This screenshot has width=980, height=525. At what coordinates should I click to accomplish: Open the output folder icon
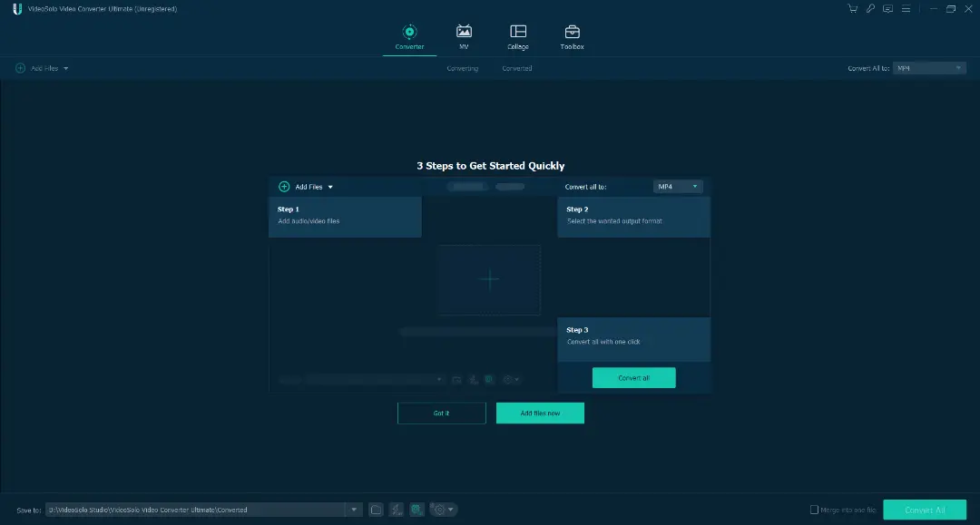click(x=376, y=510)
